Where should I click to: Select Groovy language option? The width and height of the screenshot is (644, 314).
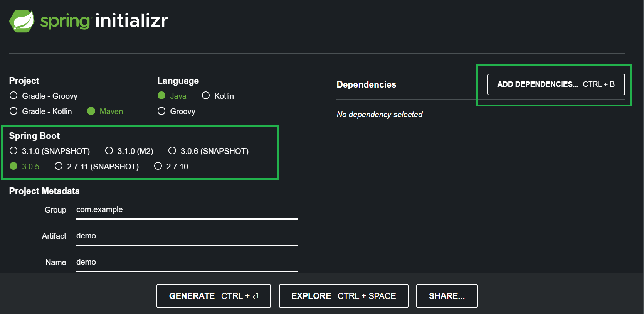[162, 111]
